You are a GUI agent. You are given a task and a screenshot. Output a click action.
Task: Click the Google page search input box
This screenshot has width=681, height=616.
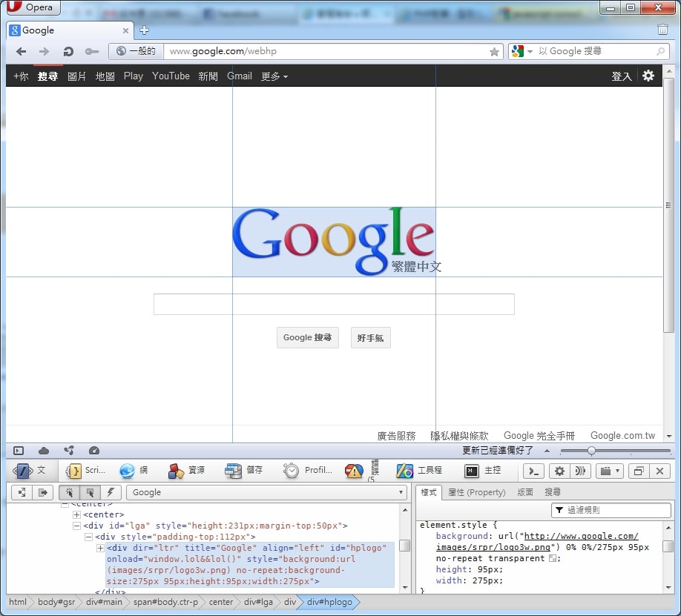(334, 305)
